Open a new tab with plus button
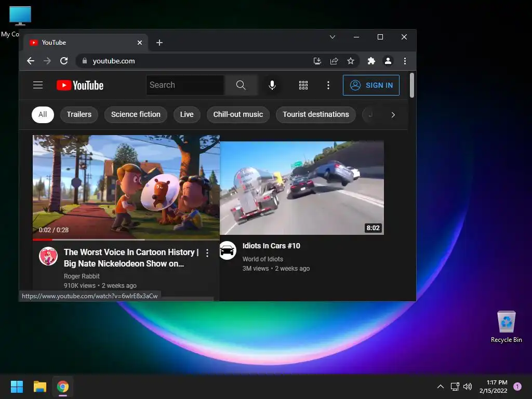This screenshot has width=532, height=399. 159,43
